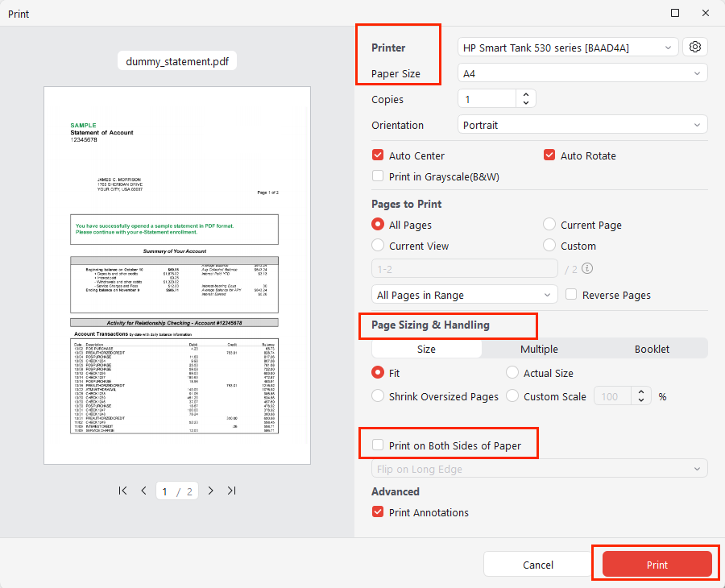Maximize the Print dialog window
725x588 pixels.
pos(675,13)
